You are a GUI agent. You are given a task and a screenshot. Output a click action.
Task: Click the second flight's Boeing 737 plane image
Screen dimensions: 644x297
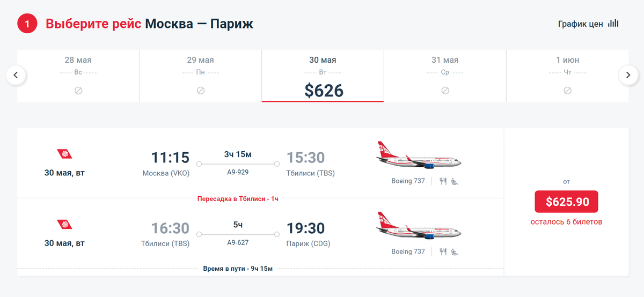pyautogui.click(x=419, y=226)
